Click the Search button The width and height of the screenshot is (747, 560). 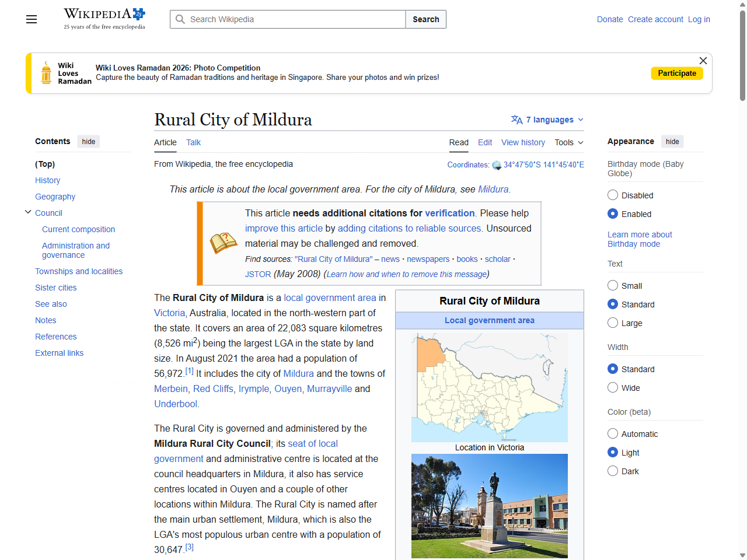click(x=426, y=19)
